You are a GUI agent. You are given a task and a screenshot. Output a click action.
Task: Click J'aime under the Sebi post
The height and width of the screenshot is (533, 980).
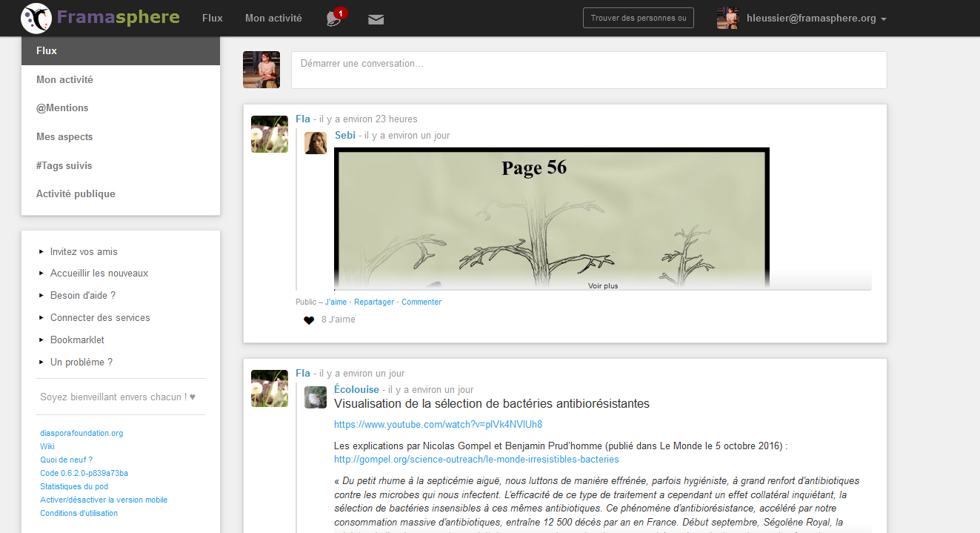click(336, 302)
